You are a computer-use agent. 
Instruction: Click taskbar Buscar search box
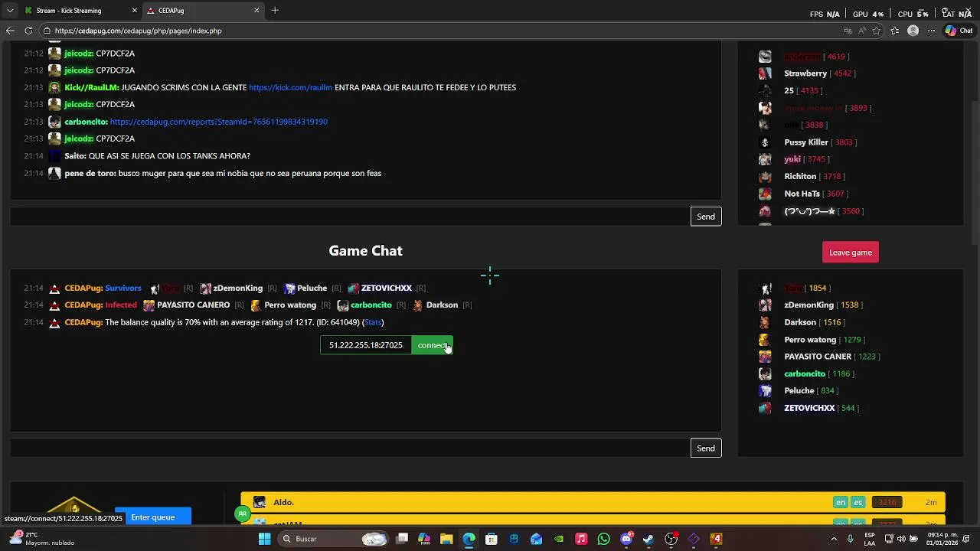coord(333,539)
